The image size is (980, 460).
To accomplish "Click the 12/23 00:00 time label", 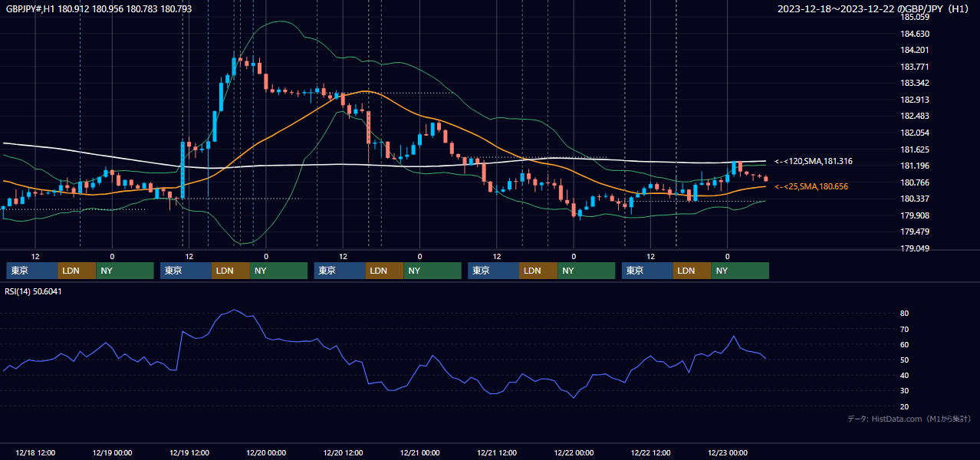I will pyautogui.click(x=728, y=452).
